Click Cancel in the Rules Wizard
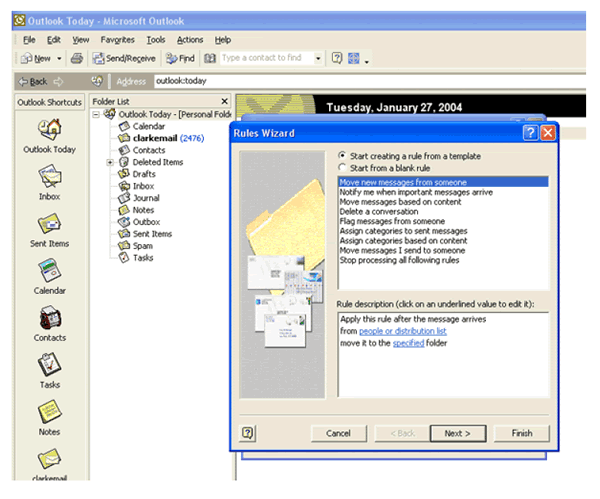The width and height of the screenshot is (600, 499). point(338,433)
